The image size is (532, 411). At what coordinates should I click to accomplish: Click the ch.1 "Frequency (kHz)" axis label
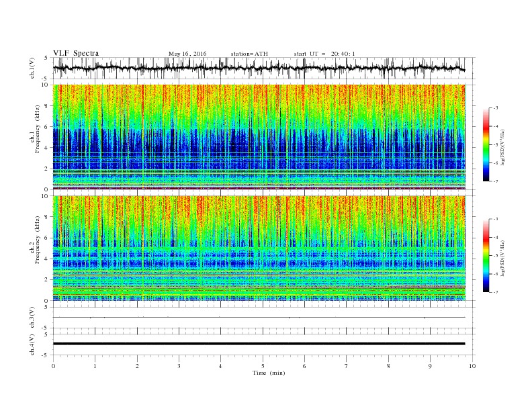(x=37, y=129)
